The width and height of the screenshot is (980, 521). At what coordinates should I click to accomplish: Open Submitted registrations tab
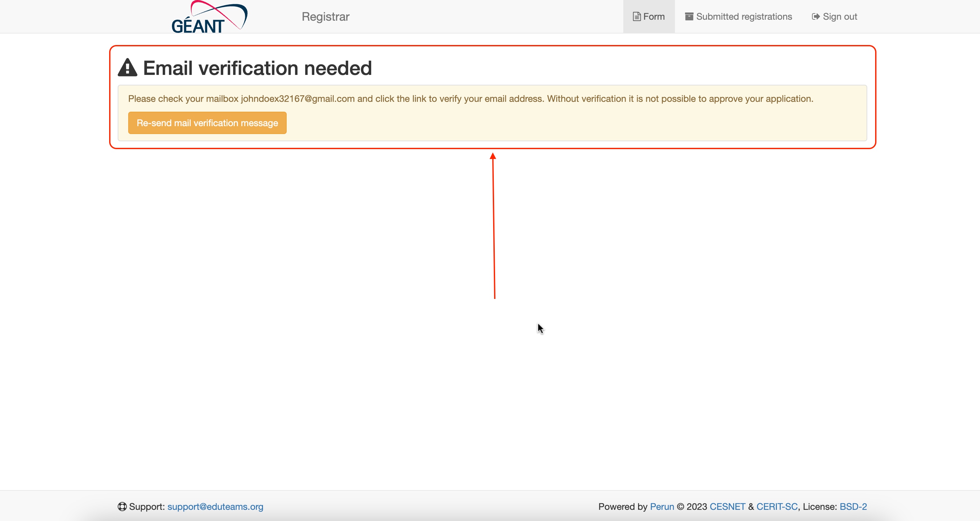pos(738,17)
